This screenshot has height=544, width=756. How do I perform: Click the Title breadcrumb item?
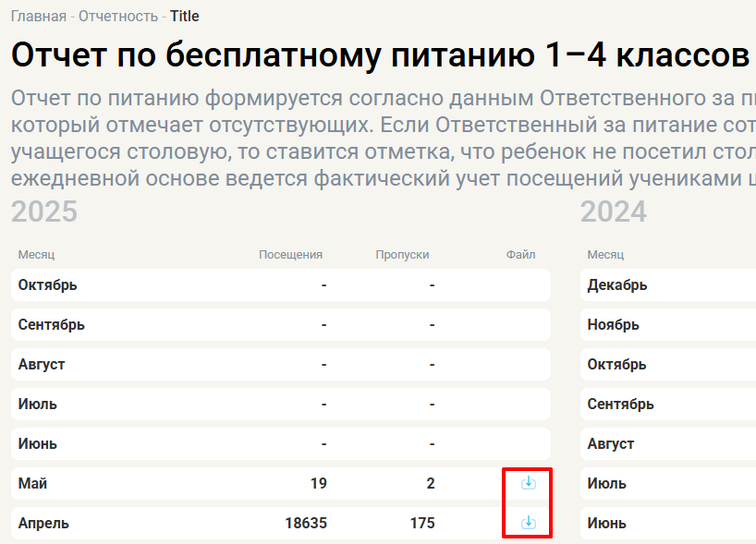[x=184, y=17]
